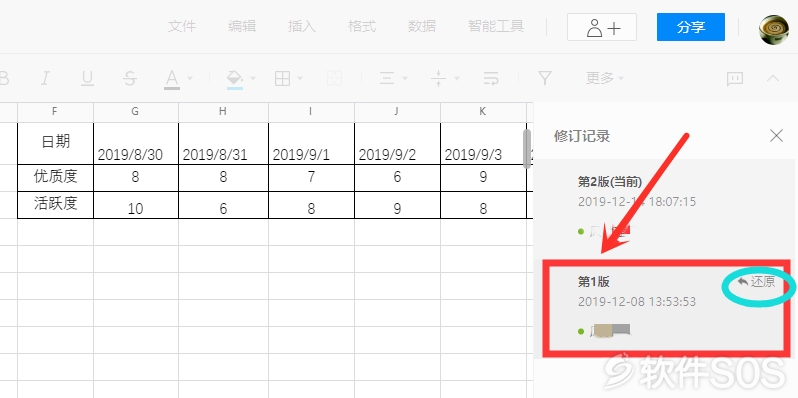Select column H header

[x=223, y=111]
